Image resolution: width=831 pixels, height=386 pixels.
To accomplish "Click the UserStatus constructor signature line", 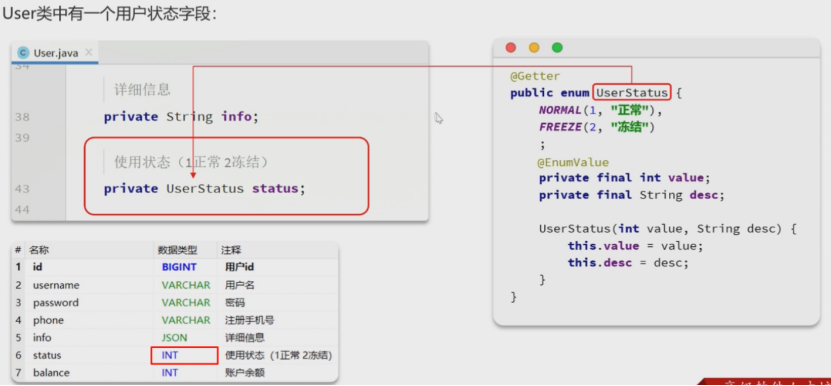I will [x=668, y=229].
